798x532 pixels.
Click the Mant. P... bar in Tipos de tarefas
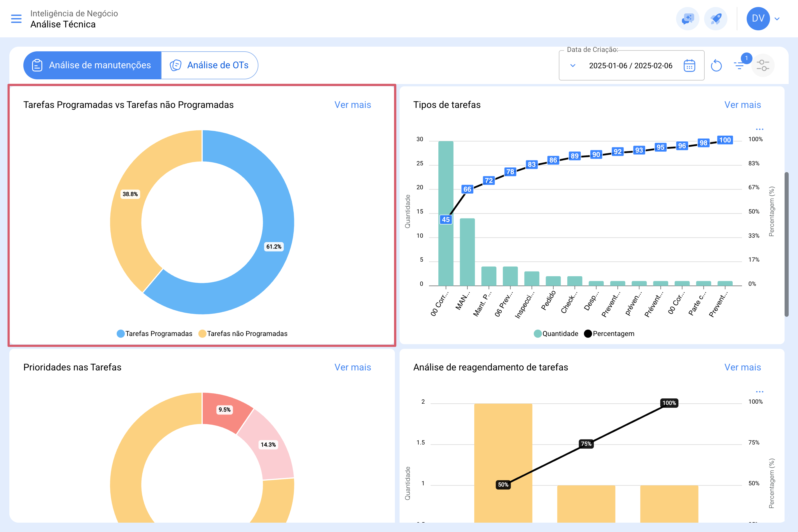pyautogui.click(x=489, y=276)
